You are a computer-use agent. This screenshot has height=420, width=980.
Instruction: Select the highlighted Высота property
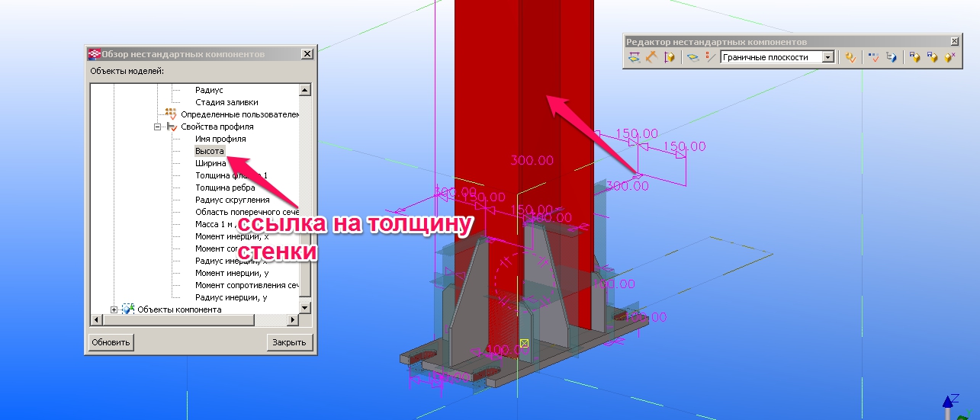point(210,151)
